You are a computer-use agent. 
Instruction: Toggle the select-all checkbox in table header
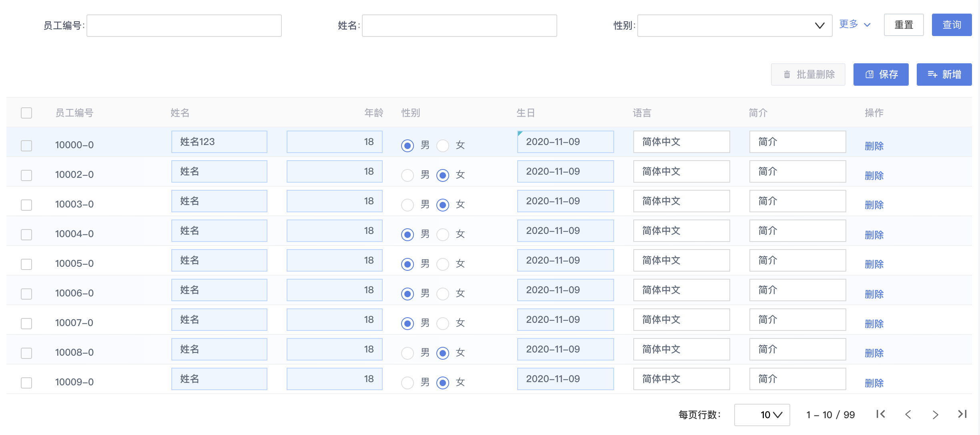click(26, 113)
